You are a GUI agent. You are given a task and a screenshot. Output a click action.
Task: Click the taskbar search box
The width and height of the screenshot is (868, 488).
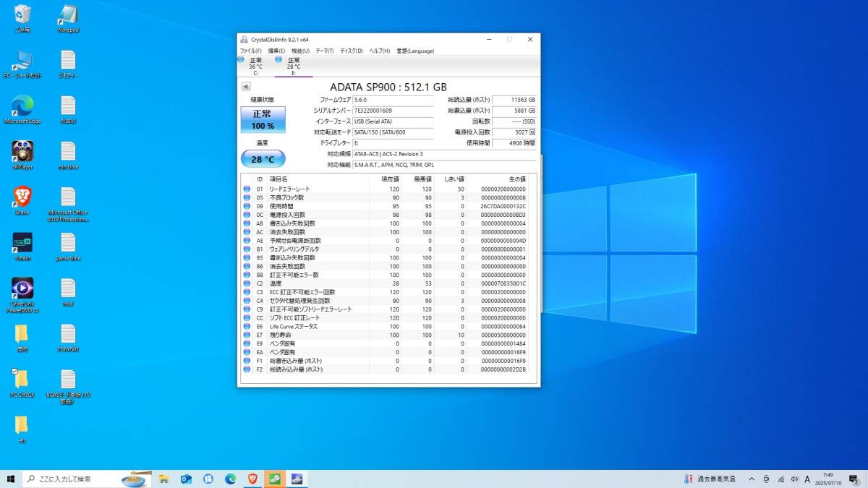coord(88,479)
